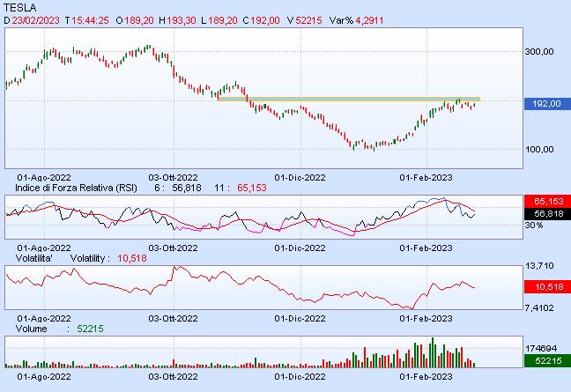Viewport: 571px width, 392px height.
Task: Click 01-Feb-2023 under the volume panel
Action: 426,376
